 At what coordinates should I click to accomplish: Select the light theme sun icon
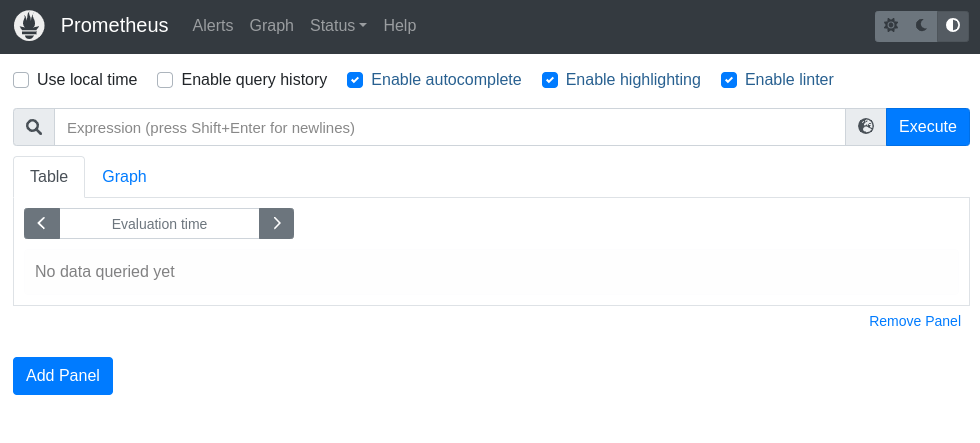pyautogui.click(x=891, y=26)
